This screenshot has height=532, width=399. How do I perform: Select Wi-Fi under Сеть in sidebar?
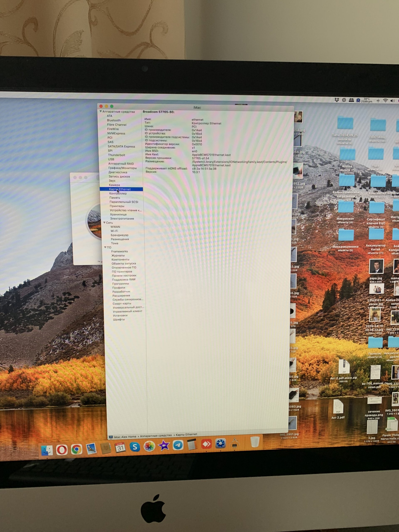[x=114, y=231]
